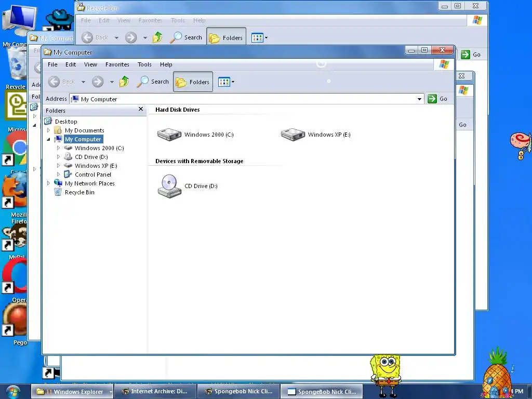532x399 pixels.
Task: Select the Mozilla Firefox desktop shortcut
Action: (x=14, y=190)
